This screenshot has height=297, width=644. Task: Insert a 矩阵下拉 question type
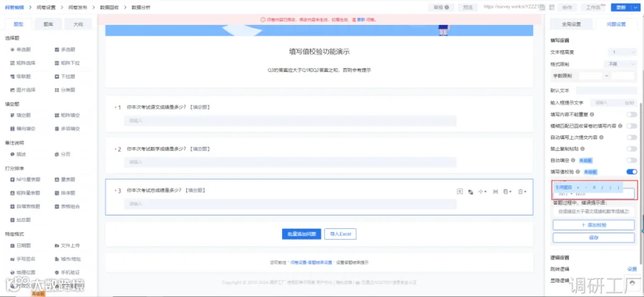click(67, 63)
